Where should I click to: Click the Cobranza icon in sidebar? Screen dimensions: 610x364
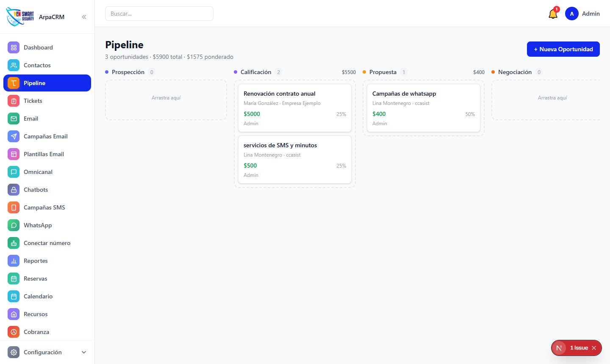14,332
